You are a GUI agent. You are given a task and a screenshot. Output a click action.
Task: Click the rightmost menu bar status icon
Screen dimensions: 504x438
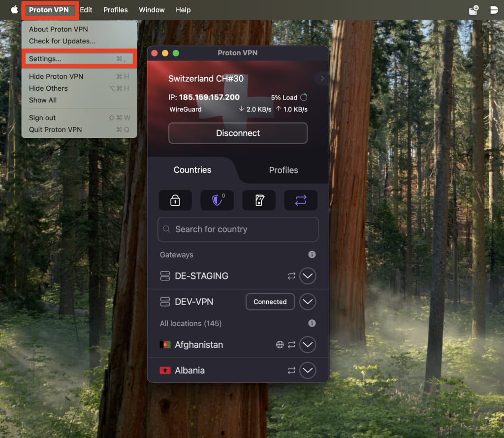tap(494, 10)
